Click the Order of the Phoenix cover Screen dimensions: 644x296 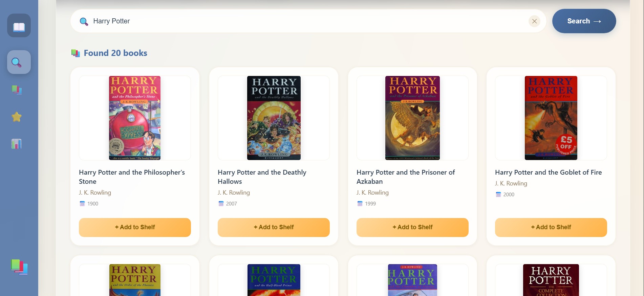(135, 280)
